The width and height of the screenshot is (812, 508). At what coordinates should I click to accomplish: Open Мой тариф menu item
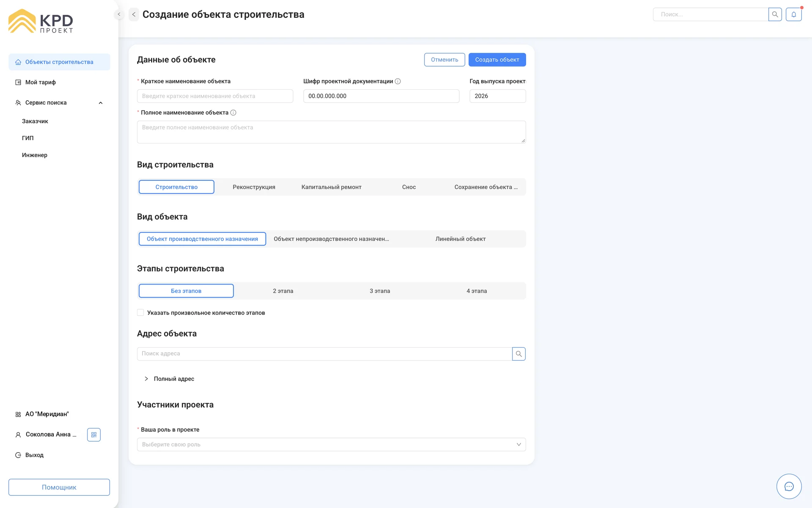click(59, 83)
